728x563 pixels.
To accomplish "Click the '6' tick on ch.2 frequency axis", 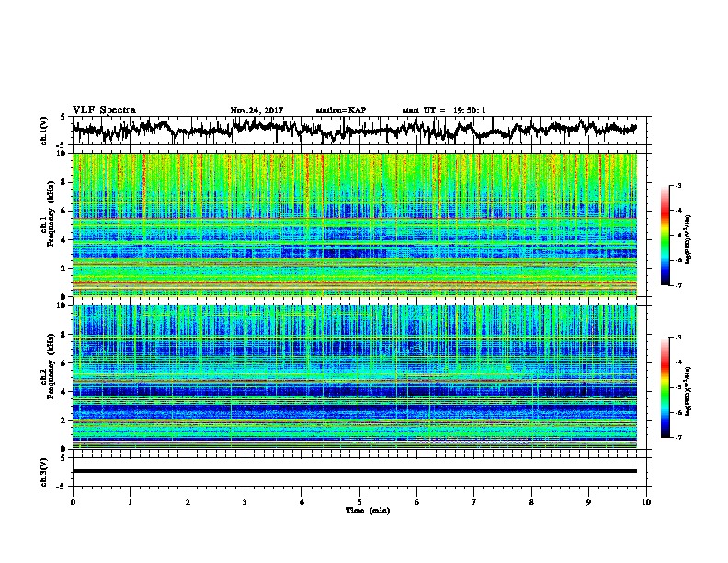I will pyautogui.click(x=64, y=363).
